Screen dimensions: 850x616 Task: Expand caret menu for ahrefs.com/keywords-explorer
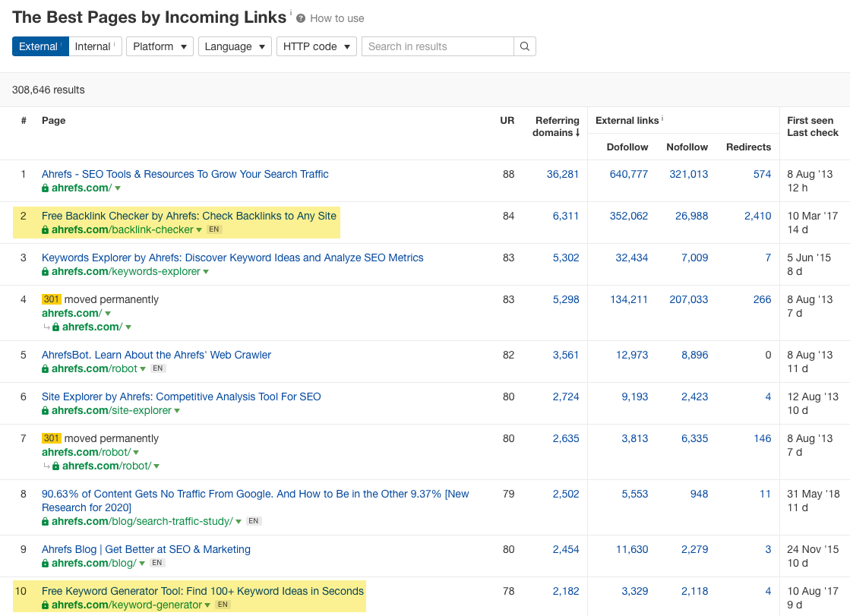(x=206, y=272)
